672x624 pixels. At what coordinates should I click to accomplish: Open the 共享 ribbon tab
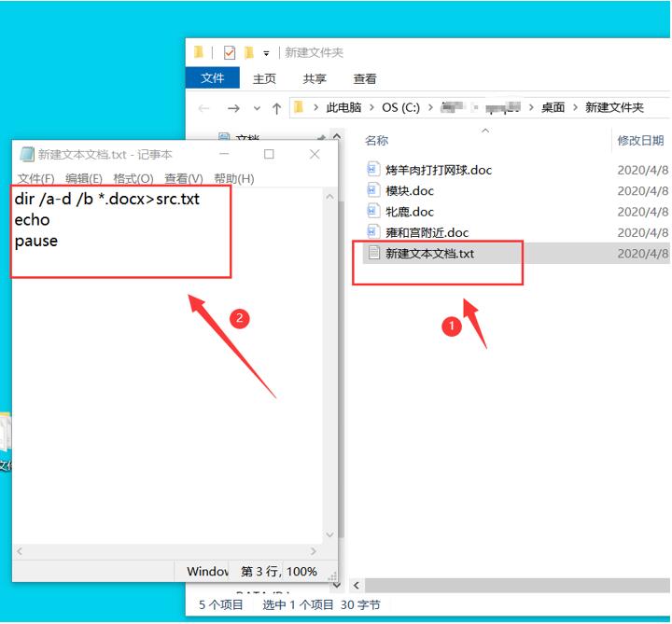click(x=315, y=78)
